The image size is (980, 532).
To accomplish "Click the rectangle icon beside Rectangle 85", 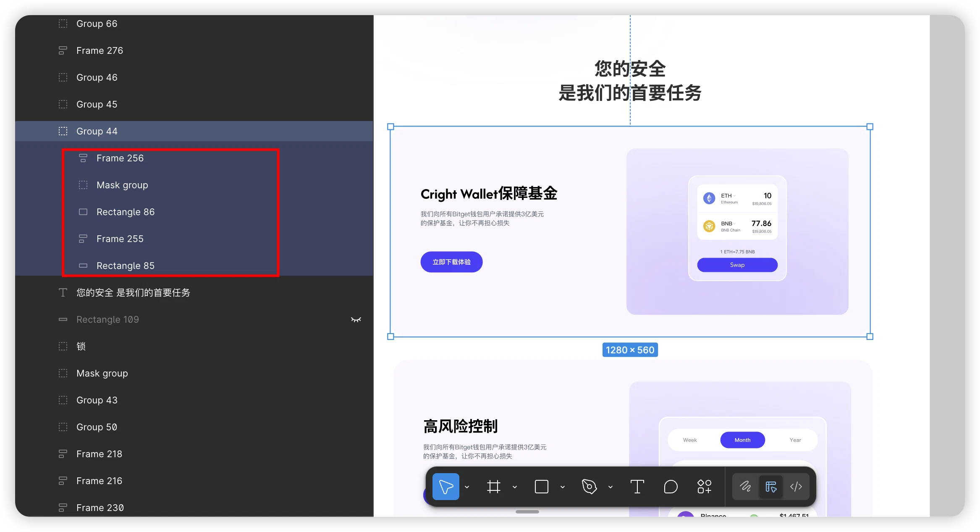I will (83, 266).
